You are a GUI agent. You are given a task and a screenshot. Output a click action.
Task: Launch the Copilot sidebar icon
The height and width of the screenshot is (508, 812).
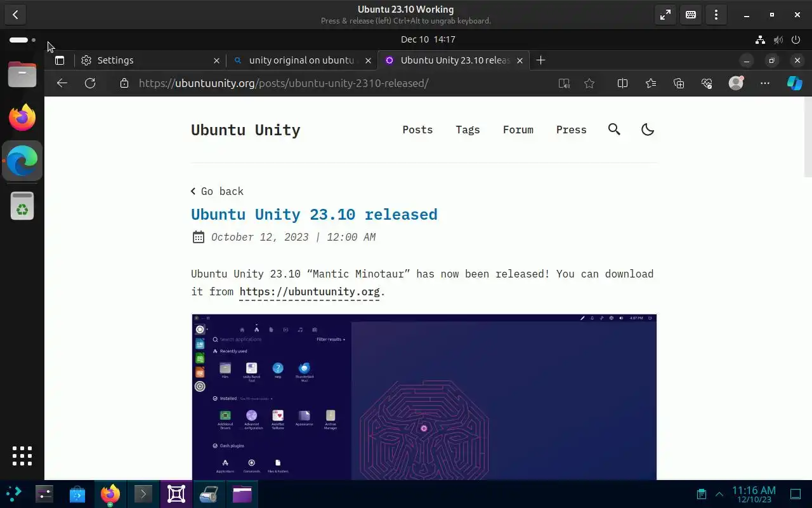point(794,83)
